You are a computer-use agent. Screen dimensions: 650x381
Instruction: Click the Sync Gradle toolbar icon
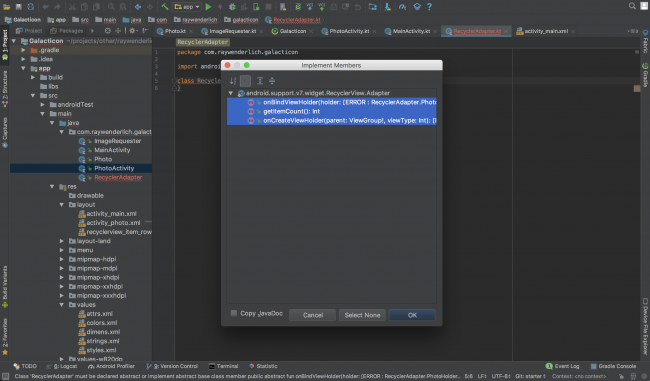(x=298, y=7)
